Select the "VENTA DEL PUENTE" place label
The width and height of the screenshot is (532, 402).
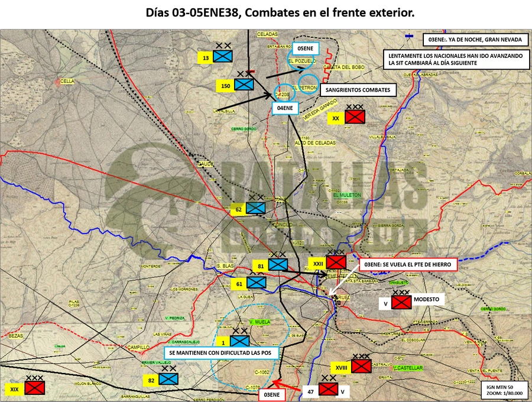pyautogui.click(x=486, y=371)
